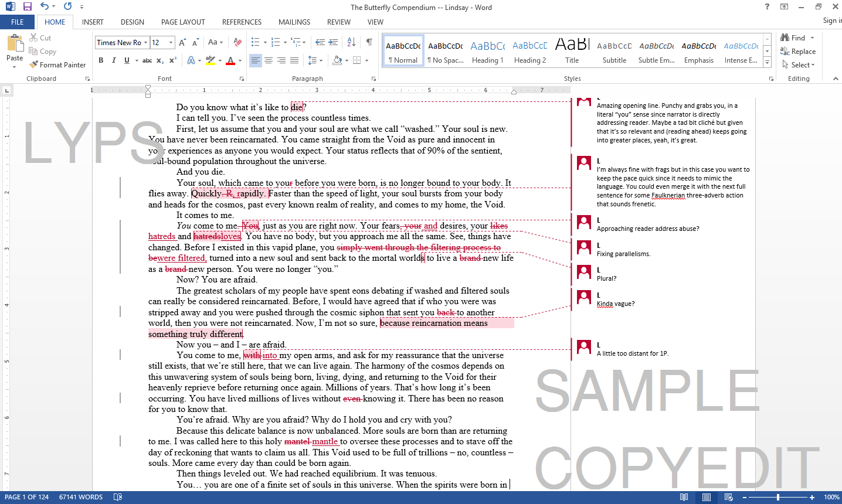The width and height of the screenshot is (842, 504).
Task: Switch to Read Mode view in the status bar
Action: (684, 497)
